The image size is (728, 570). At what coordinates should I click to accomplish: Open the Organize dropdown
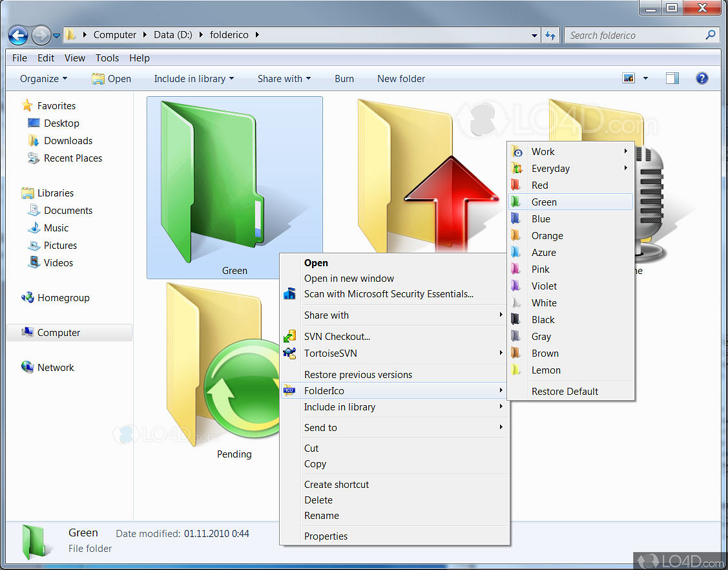coord(43,79)
